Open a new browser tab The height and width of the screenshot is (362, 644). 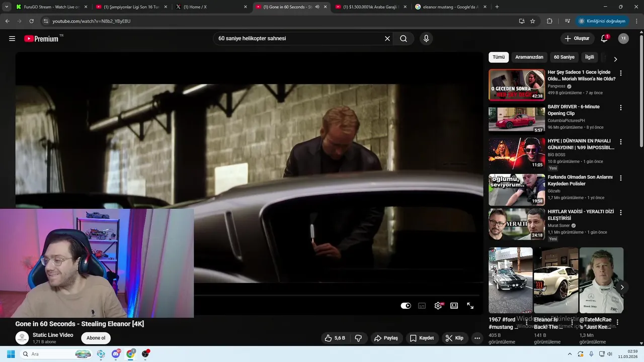click(x=497, y=7)
